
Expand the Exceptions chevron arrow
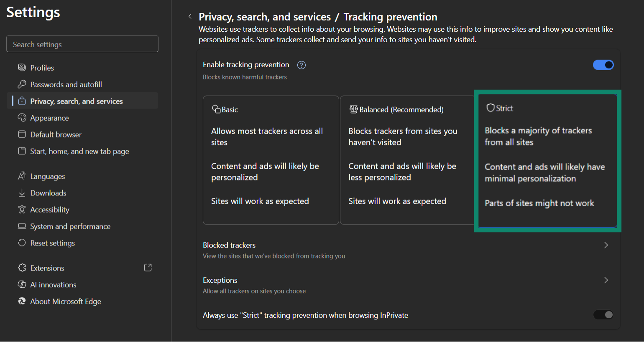click(606, 280)
